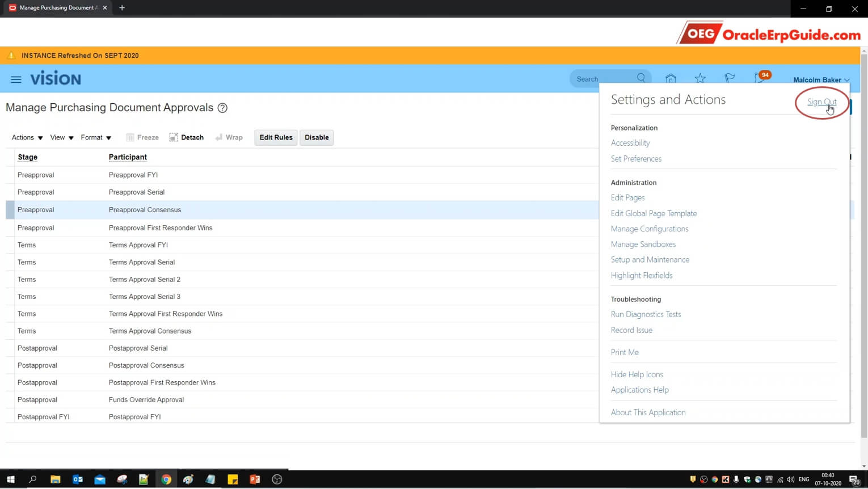
Task: Open Windows taskbar search
Action: tap(32, 479)
